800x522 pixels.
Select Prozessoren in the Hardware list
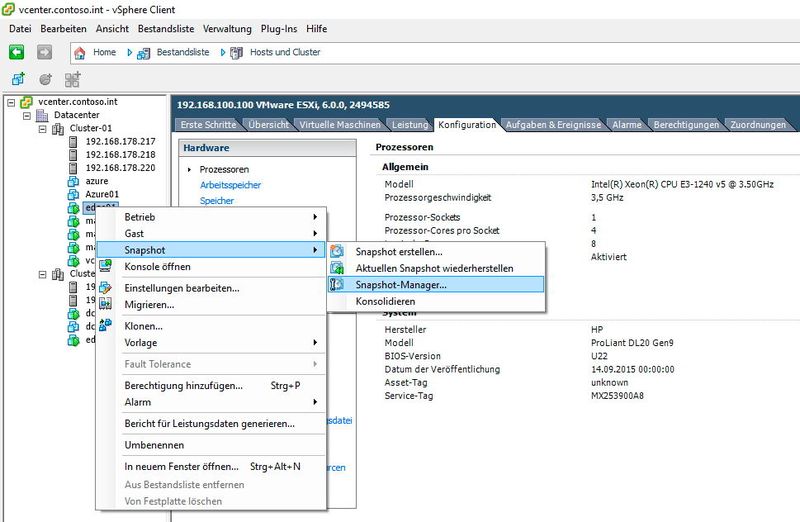click(224, 169)
